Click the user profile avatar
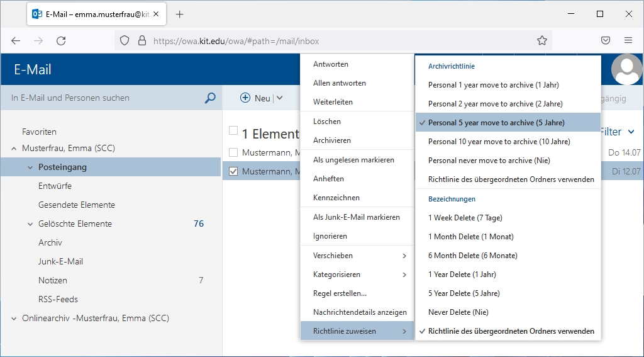This screenshot has height=357, width=644. 626,69
